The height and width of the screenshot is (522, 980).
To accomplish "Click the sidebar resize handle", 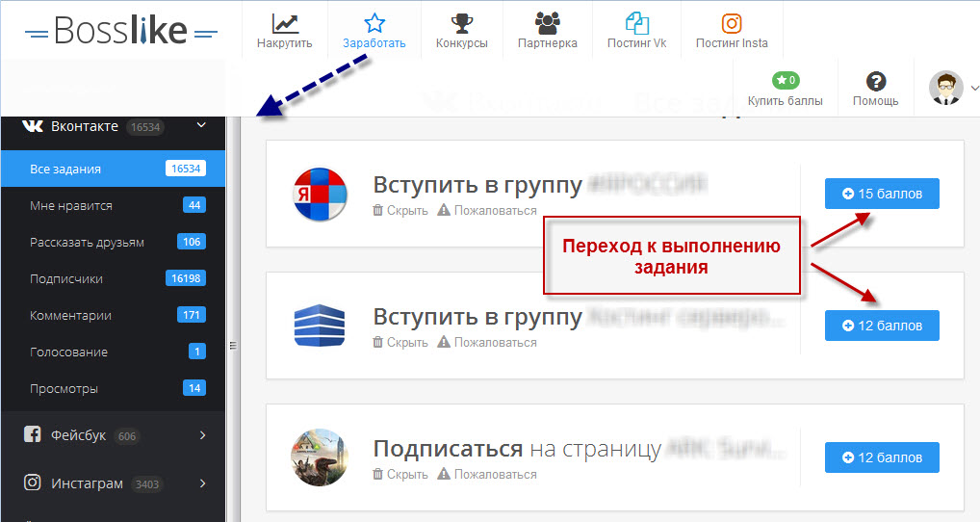I will coord(233,345).
